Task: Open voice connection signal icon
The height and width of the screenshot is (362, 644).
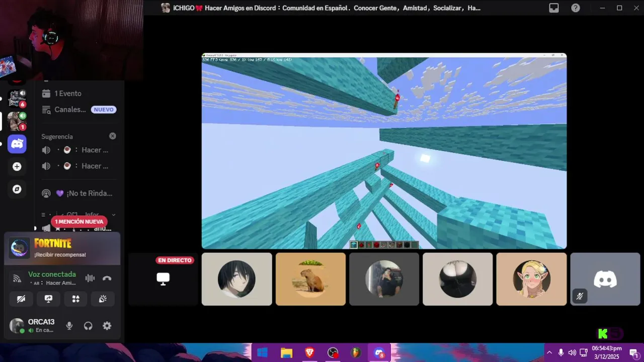Action: (x=17, y=278)
